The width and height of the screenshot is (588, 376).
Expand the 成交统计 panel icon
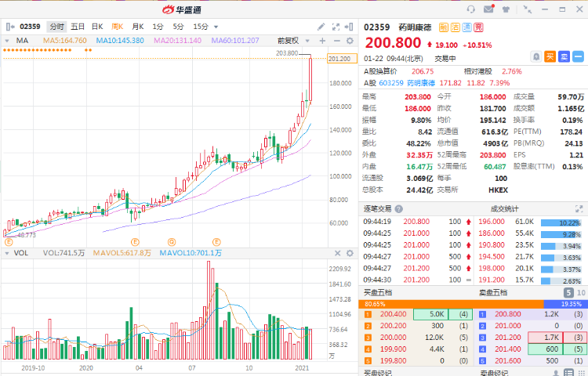coord(579,209)
